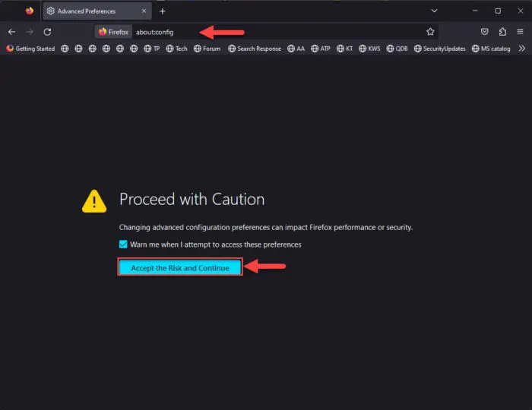Viewport: 532px width, 410px height.
Task: Open the ATP bookmark
Action: (x=321, y=49)
